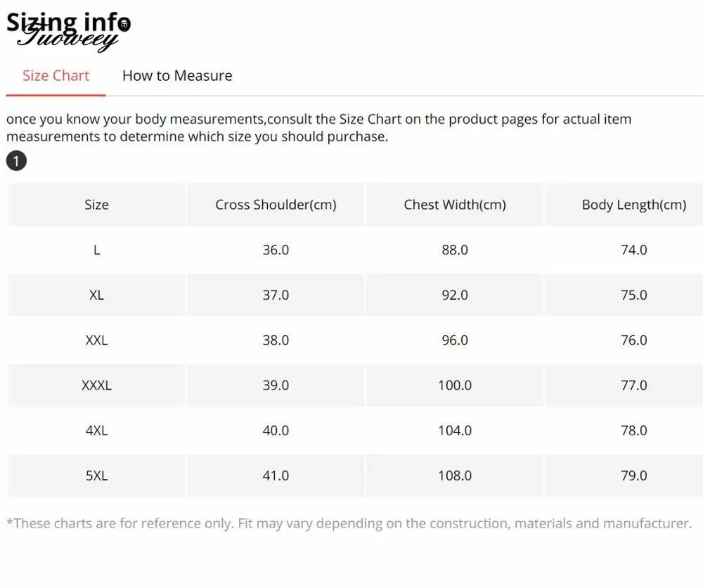This screenshot has width=703, height=588.
Task: Click the 4XL size row label
Action: [x=96, y=430]
